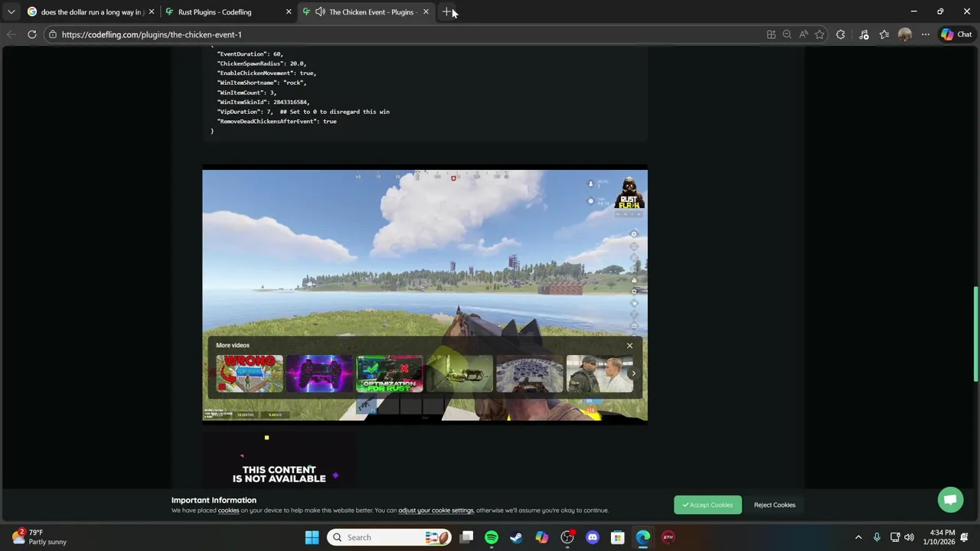Click the codefling.com address bar
Image resolution: width=980 pixels, height=551 pixels.
click(406, 34)
